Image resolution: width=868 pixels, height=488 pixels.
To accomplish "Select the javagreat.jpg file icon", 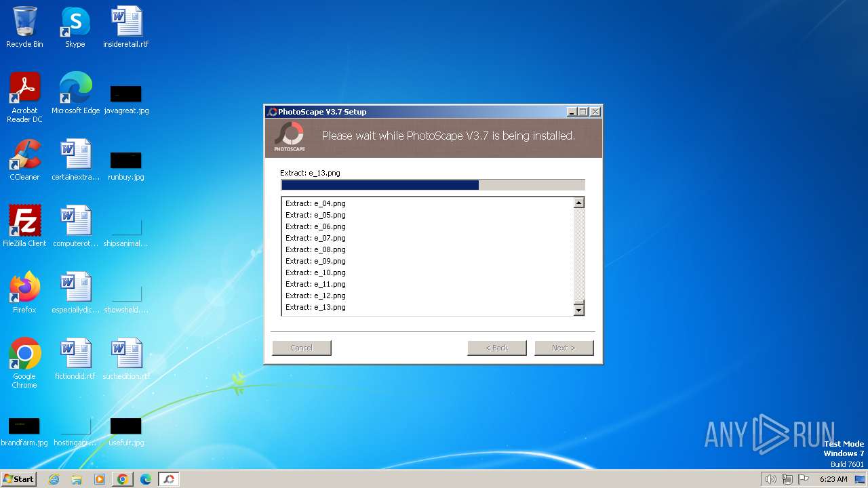I will coord(126,99).
